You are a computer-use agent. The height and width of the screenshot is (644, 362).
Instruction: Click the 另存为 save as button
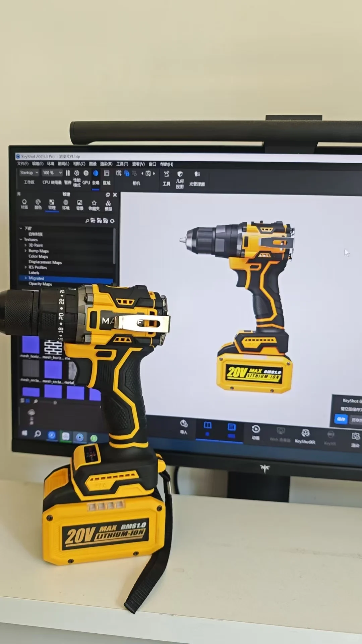[356, 420]
